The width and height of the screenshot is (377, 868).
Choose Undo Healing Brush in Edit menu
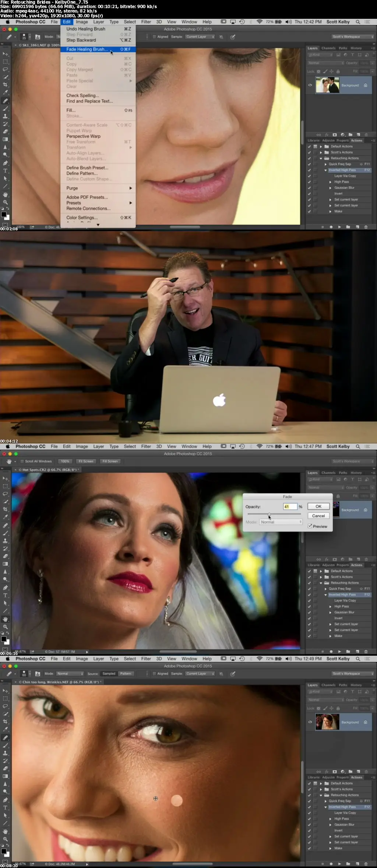click(98, 29)
